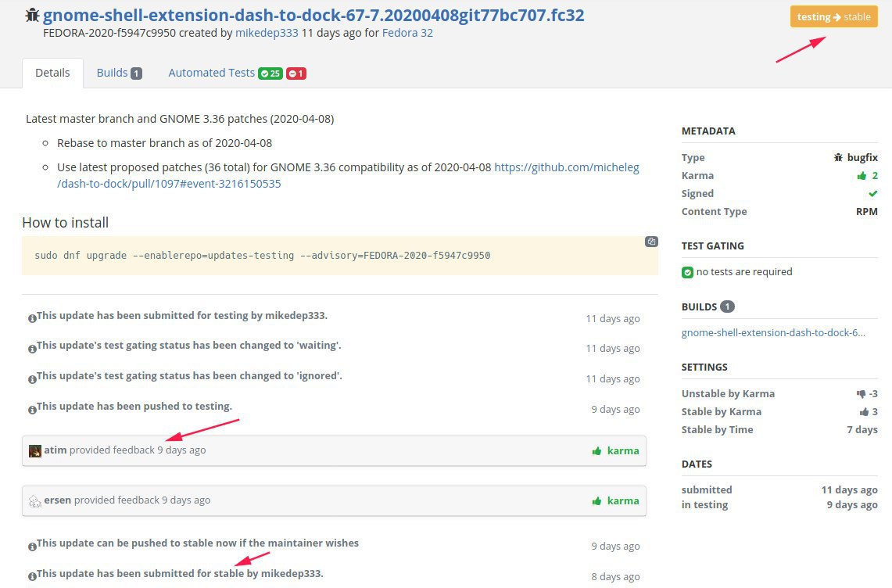Open the gnome-shell-extension-dash-to-dock update title link
892x588 pixels.
coord(313,15)
